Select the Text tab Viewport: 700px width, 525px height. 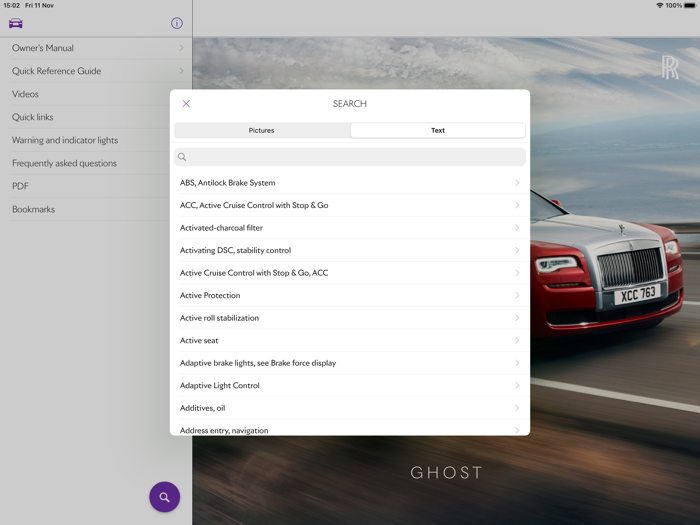(x=438, y=130)
